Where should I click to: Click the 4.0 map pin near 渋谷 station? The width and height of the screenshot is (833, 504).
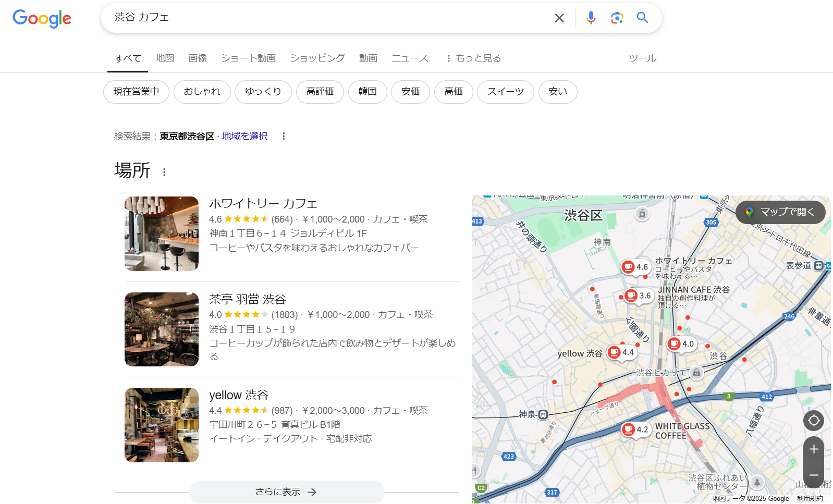(x=681, y=344)
